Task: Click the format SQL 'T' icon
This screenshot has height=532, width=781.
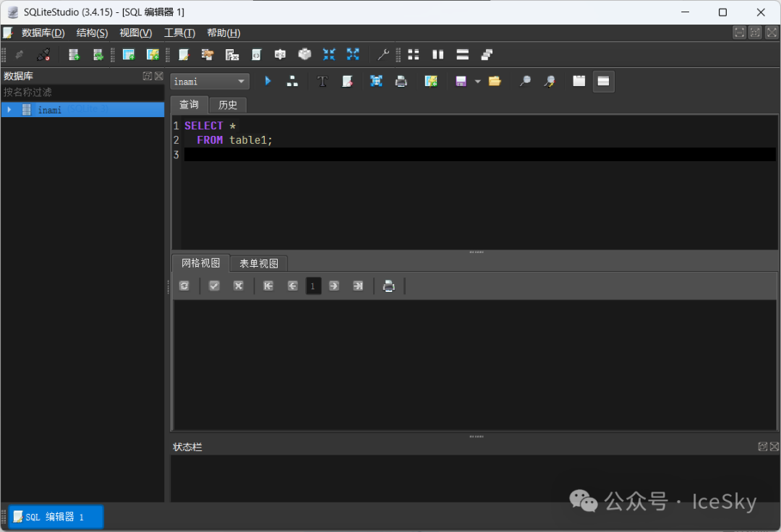Action: [323, 82]
